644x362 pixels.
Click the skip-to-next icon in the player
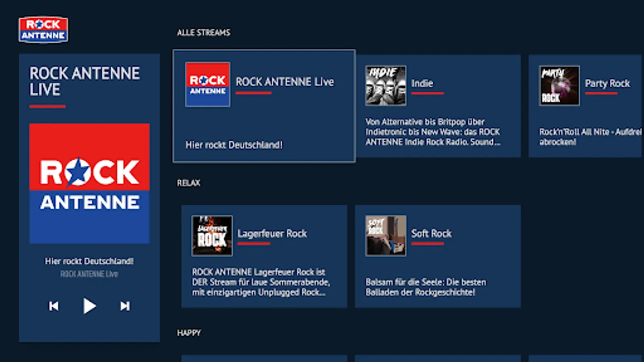[x=125, y=306]
